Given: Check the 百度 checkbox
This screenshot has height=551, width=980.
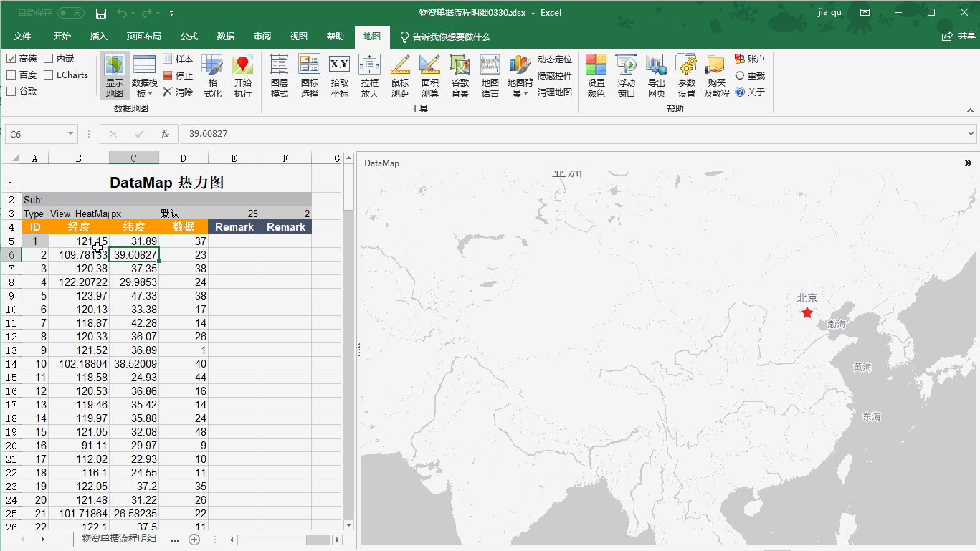Looking at the screenshot, I should point(11,75).
